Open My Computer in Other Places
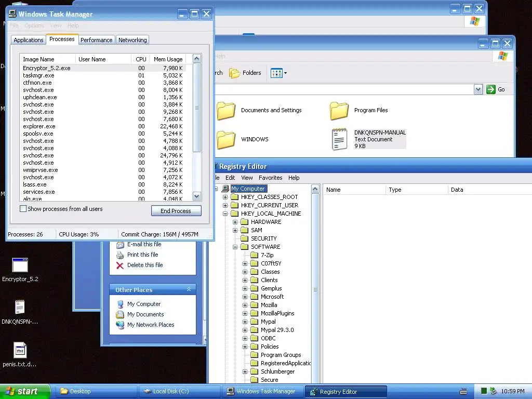 pos(138,304)
